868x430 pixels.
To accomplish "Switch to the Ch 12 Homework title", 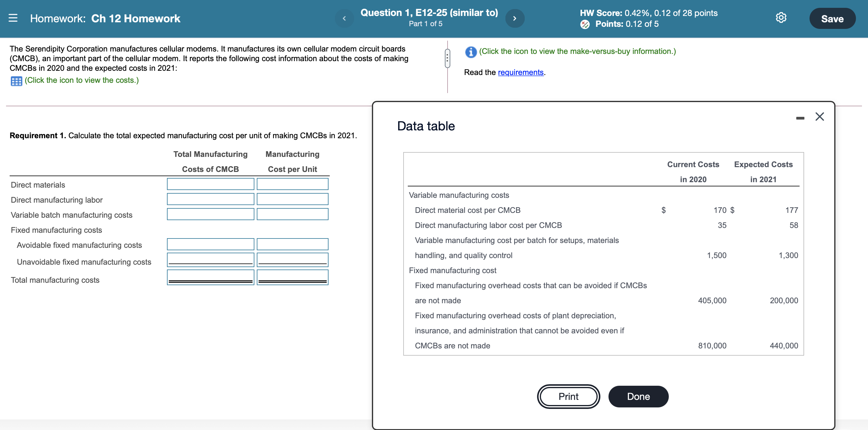I will click(135, 19).
